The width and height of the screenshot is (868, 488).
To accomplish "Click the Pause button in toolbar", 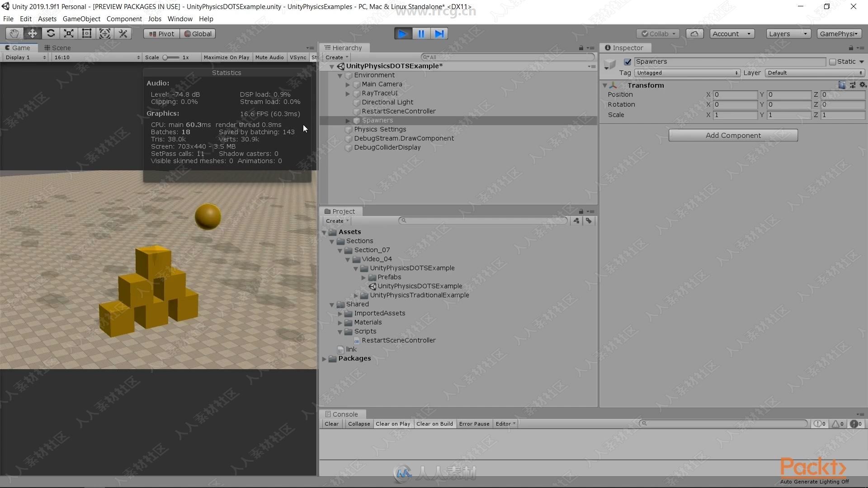I will point(421,33).
